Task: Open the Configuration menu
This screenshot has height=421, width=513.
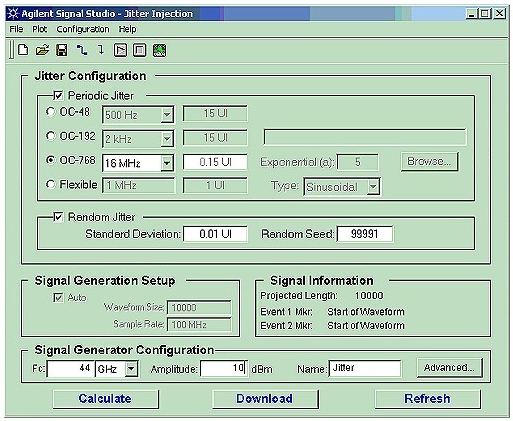Action: 83,29
